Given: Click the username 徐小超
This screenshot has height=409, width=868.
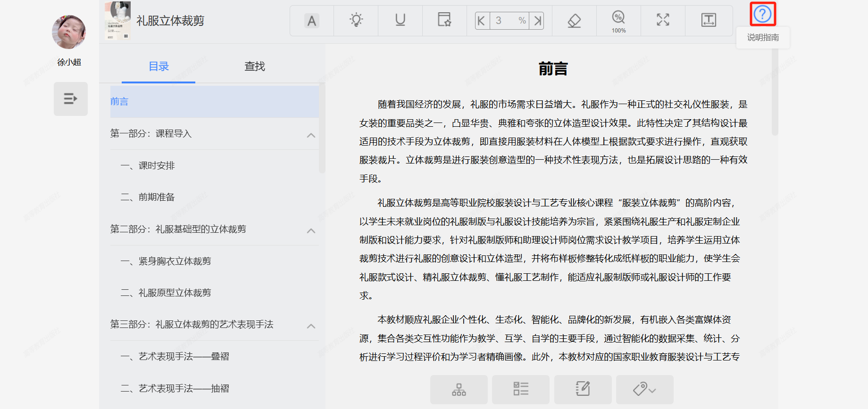Looking at the screenshot, I should coord(69,62).
